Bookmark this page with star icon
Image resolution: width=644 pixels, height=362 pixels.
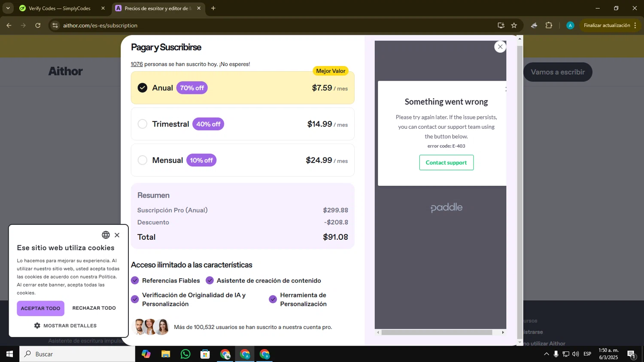[514, 25]
